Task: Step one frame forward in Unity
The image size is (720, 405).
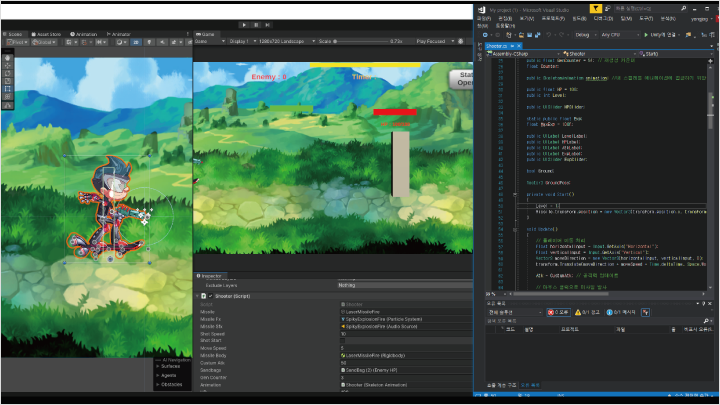Action: (x=268, y=25)
